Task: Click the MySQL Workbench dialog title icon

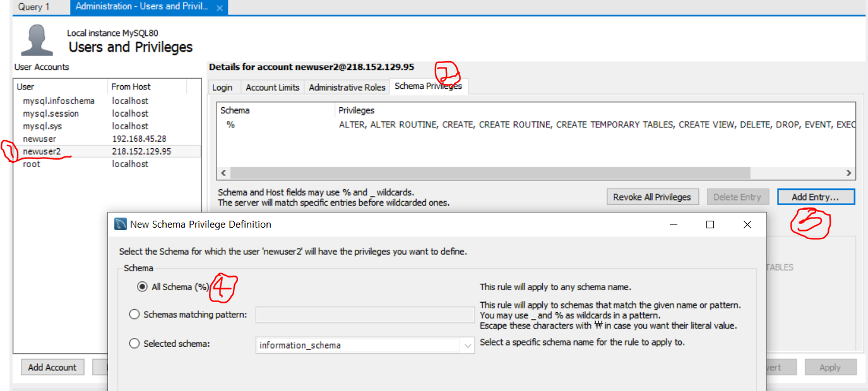Action: click(x=121, y=224)
